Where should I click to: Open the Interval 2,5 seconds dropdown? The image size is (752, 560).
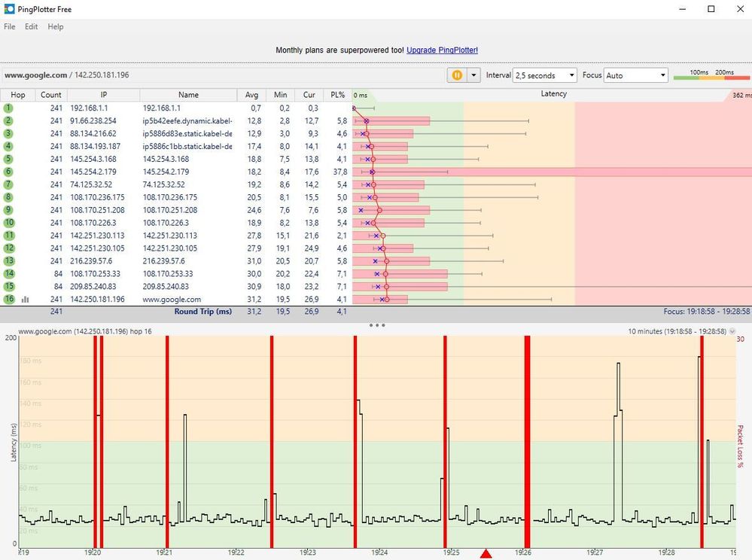(544, 75)
